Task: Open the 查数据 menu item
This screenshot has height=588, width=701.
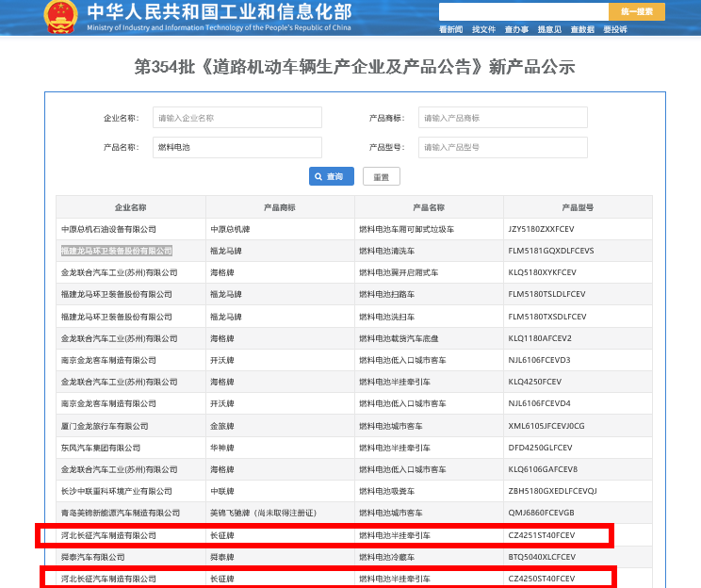Action: pyautogui.click(x=582, y=29)
